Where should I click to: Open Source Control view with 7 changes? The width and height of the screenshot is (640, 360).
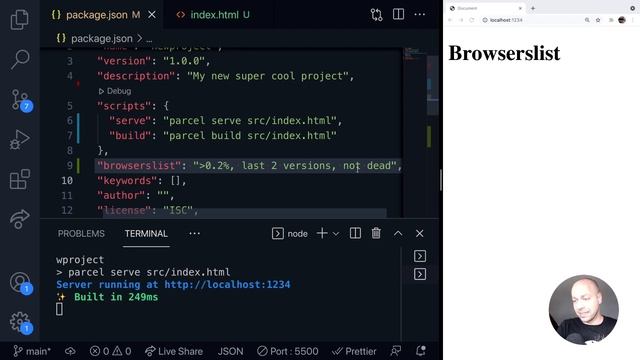pos(20,100)
